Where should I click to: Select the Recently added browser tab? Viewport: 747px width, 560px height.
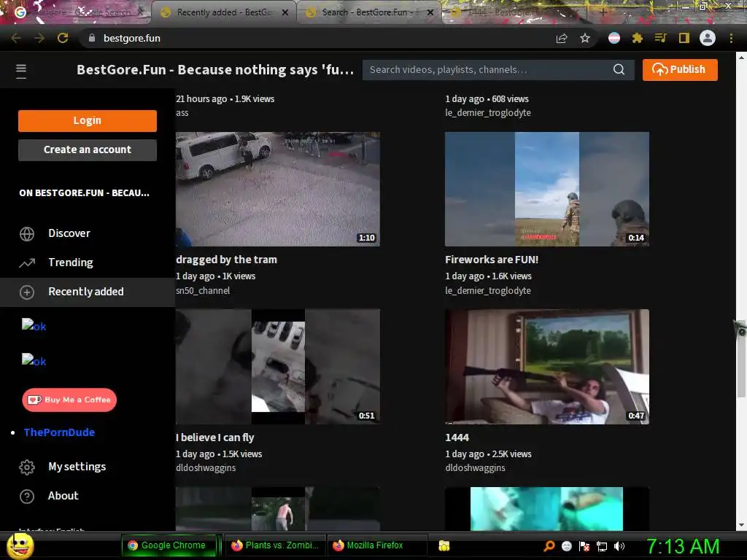tap(224, 12)
